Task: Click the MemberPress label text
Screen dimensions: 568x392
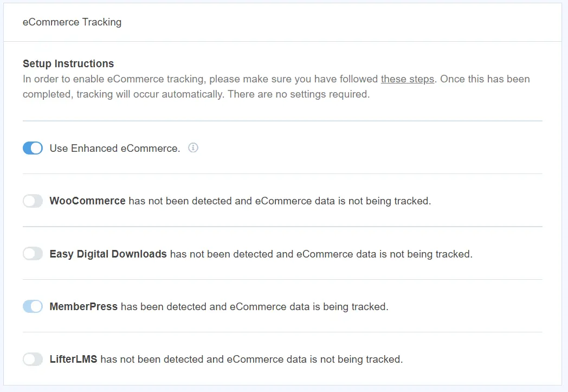Action: [x=83, y=306]
